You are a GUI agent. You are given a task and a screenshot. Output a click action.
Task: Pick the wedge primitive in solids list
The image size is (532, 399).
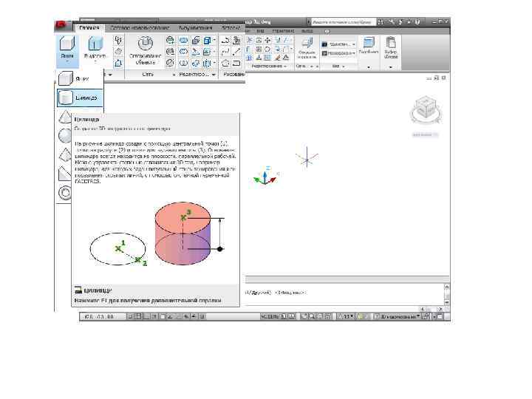pos(65,174)
